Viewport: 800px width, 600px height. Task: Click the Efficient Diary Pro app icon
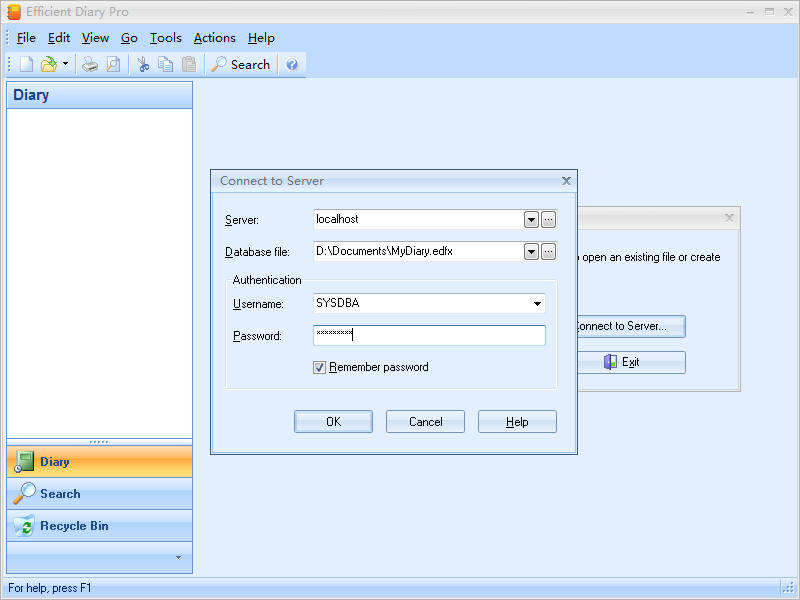(x=14, y=12)
